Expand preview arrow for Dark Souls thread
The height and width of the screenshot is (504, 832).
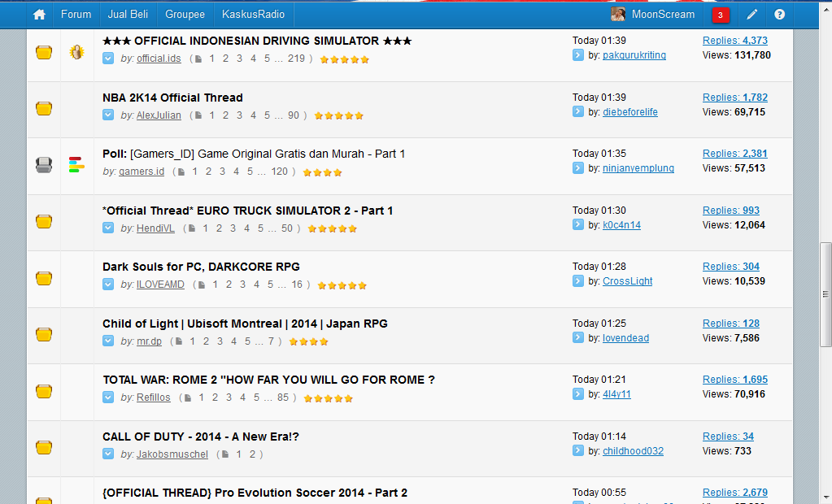(x=108, y=285)
